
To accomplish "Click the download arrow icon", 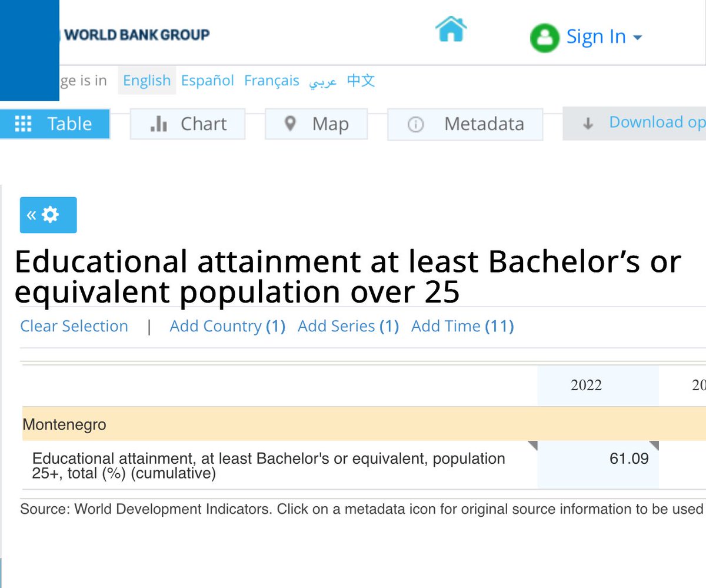I will 587,124.
